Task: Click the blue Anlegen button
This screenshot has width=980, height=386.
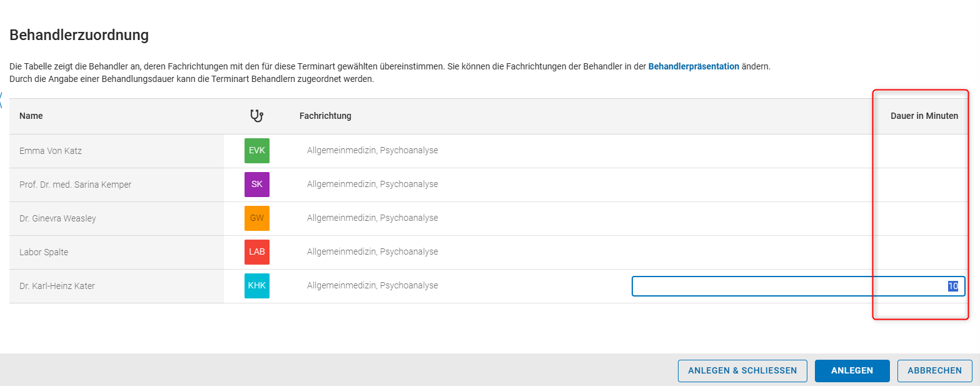Action: click(x=852, y=370)
